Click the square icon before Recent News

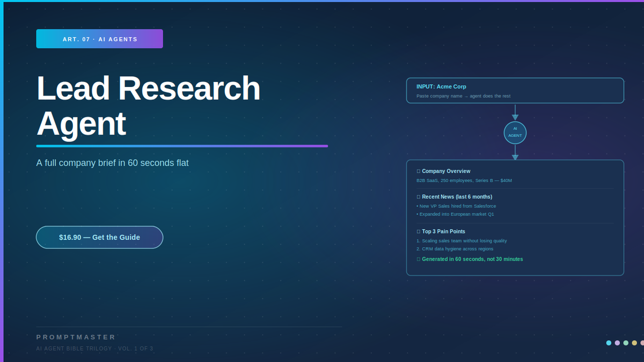coord(419,197)
